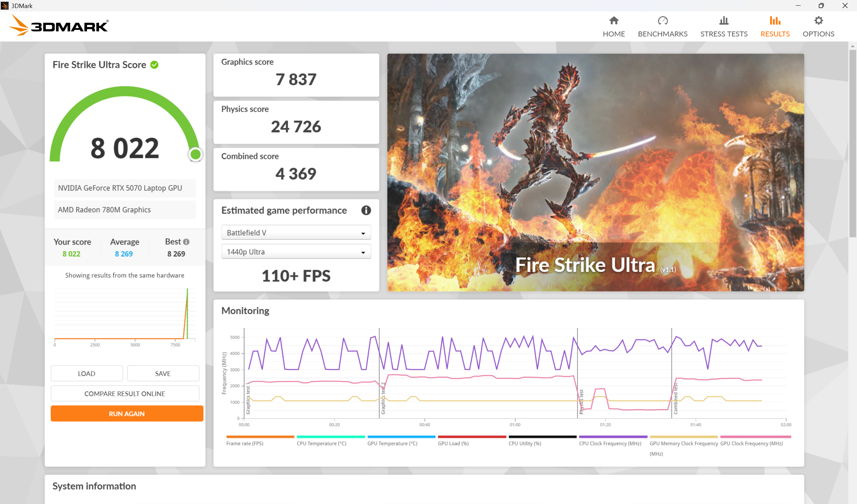Click the SAVE button
This screenshot has height=504, width=857.
pyautogui.click(x=163, y=373)
